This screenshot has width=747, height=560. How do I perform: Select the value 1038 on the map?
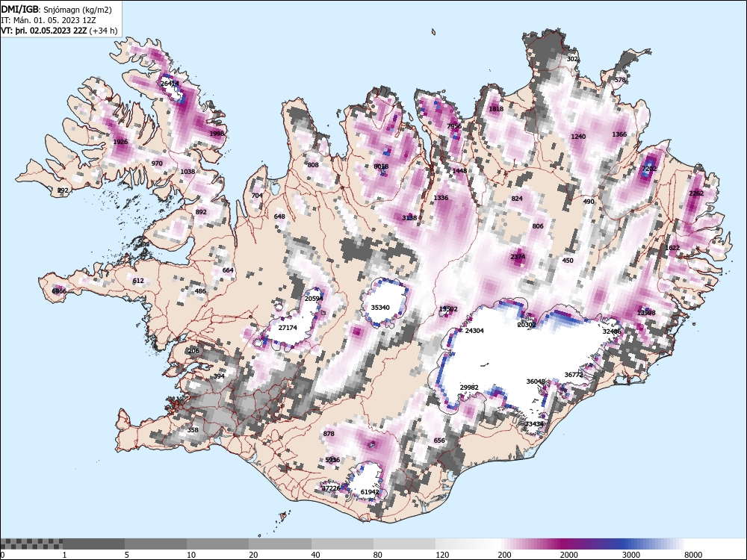coord(187,172)
